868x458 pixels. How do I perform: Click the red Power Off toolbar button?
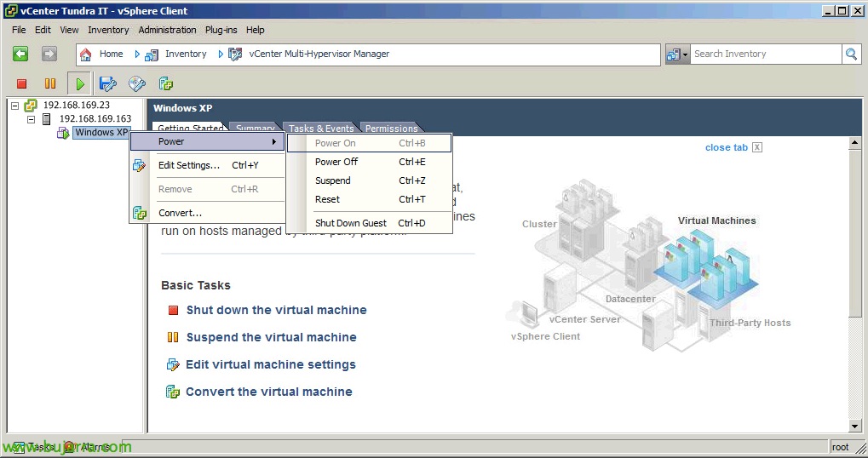click(x=21, y=83)
